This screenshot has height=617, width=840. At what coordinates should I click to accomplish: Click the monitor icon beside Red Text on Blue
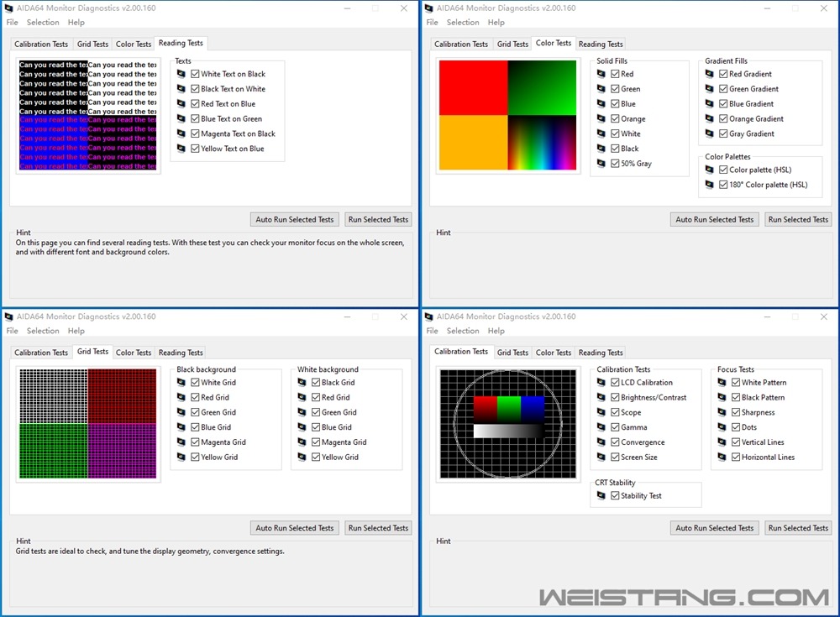(181, 104)
